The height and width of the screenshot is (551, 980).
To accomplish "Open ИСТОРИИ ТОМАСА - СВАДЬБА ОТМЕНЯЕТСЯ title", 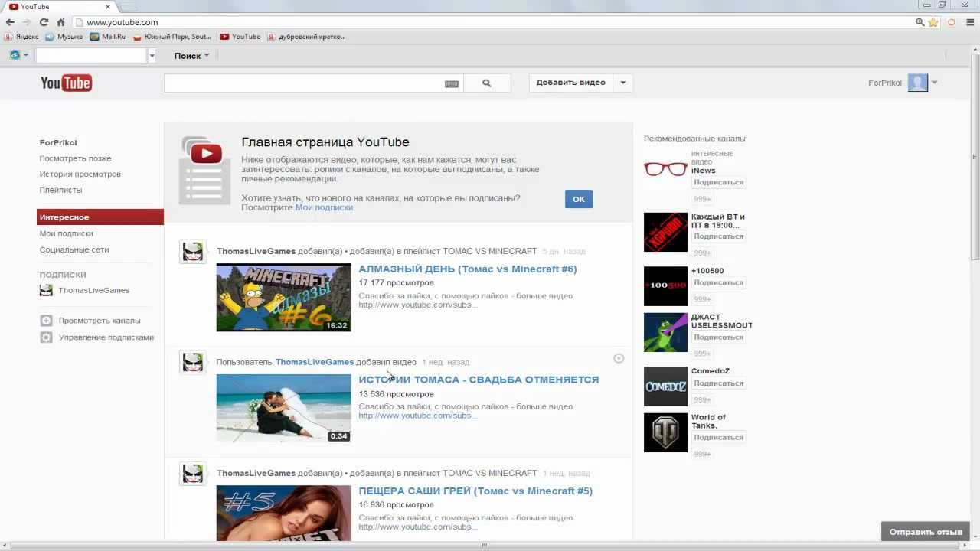I will (x=479, y=380).
